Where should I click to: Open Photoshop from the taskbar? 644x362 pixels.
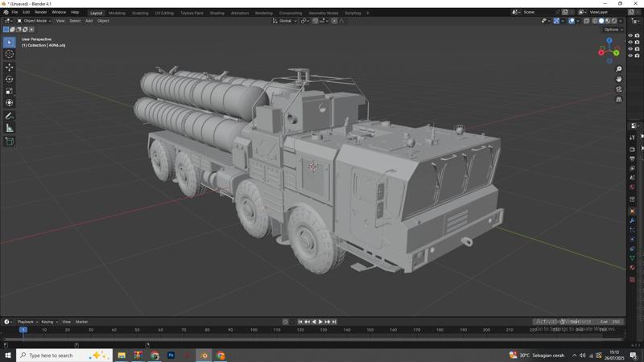click(x=171, y=356)
